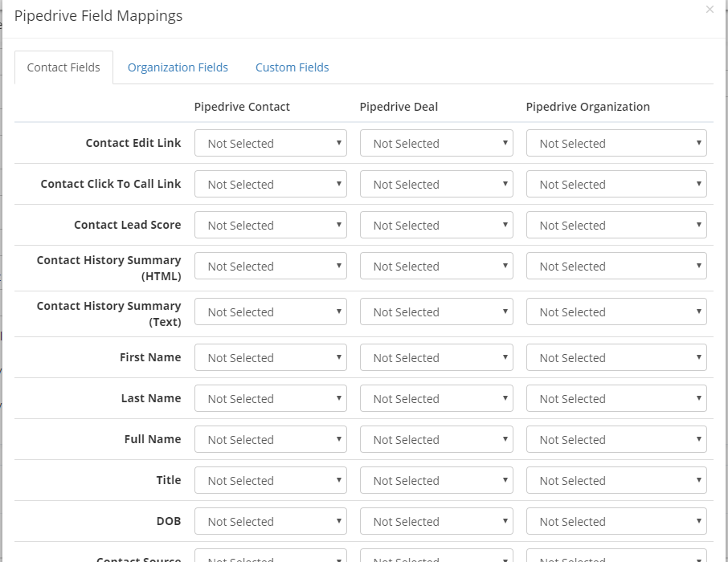728x562 pixels.
Task: Open Pipedrive Organization dropdown for History Summary (HTML)
Action: click(616, 266)
